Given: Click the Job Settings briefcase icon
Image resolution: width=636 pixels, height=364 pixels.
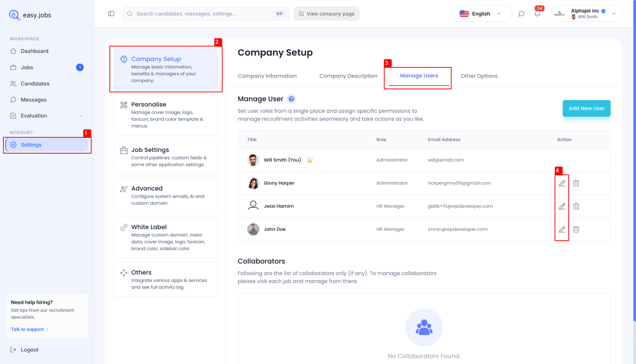Looking at the screenshot, I should [123, 150].
